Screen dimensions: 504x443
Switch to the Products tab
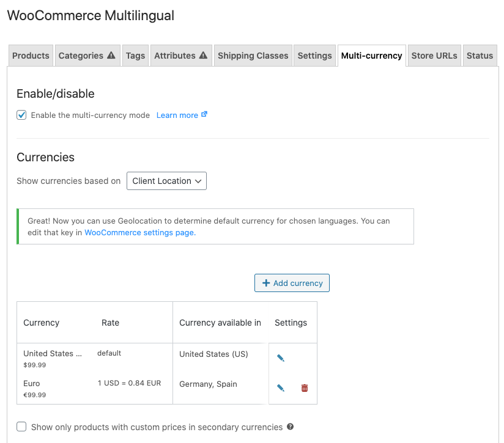(x=31, y=56)
